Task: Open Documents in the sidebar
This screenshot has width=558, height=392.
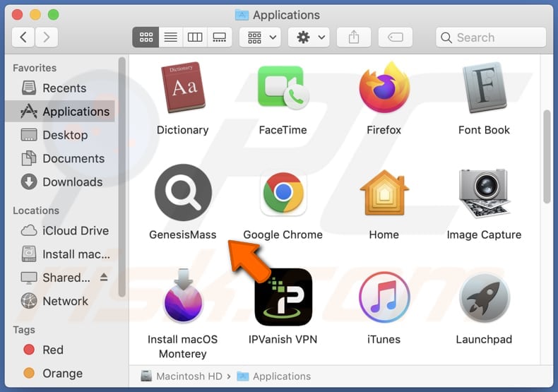Action: pos(60,158)
